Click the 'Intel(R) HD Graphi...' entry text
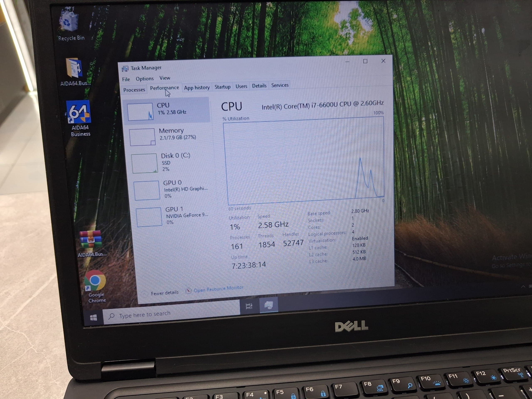Viewport: 532px width, 399px height. 186,189
